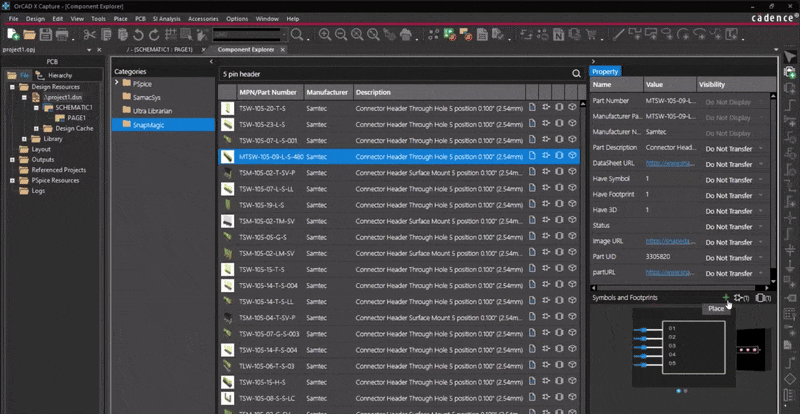Collapse the Design Resources tree node
This screenshot has width=800, height=414.
(x=12, y=87)
